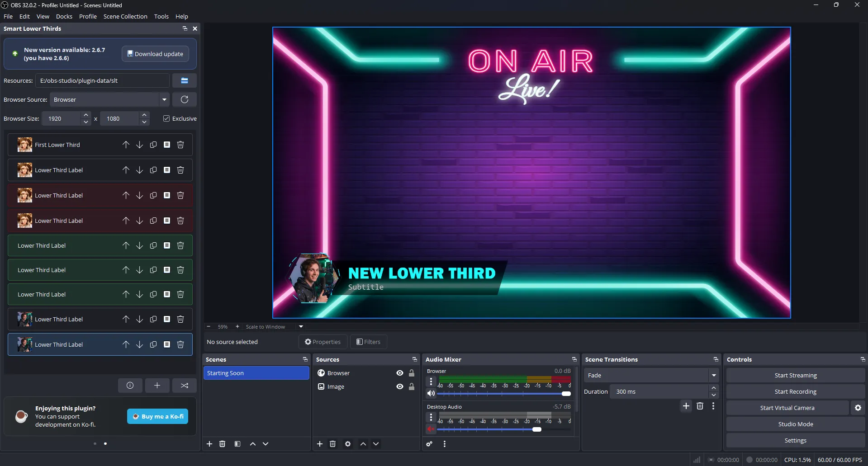Add a new lower third with the plus icon

click(157, 385)
